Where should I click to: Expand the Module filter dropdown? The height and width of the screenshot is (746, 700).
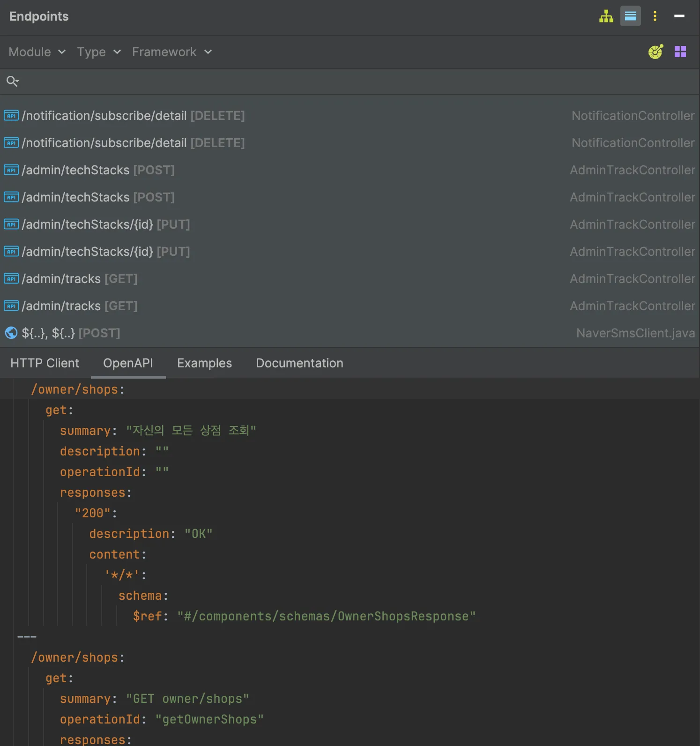(37, 52)
